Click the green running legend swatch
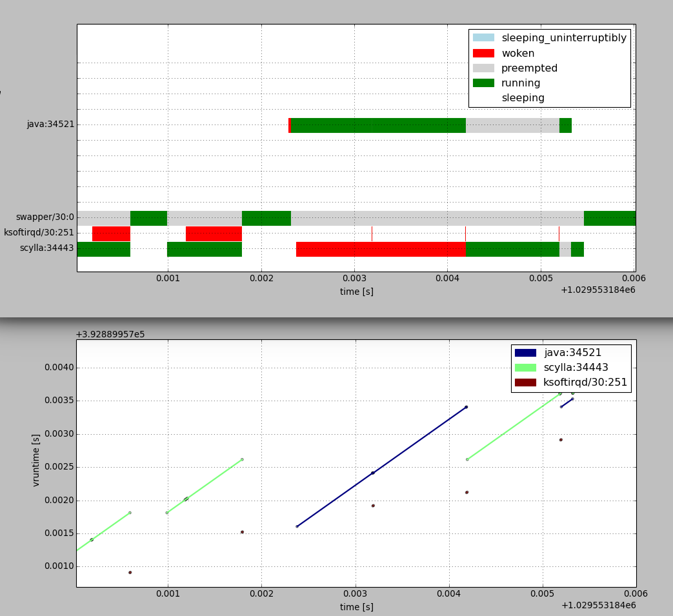Screen dimensions: 673x616 coord(483,83)
